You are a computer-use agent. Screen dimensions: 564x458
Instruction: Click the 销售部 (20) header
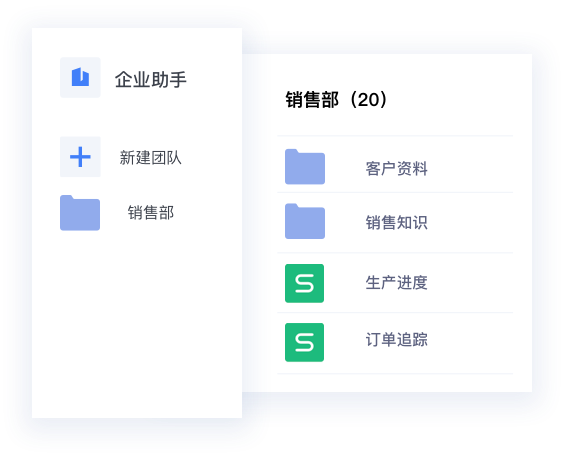(336, 100)
